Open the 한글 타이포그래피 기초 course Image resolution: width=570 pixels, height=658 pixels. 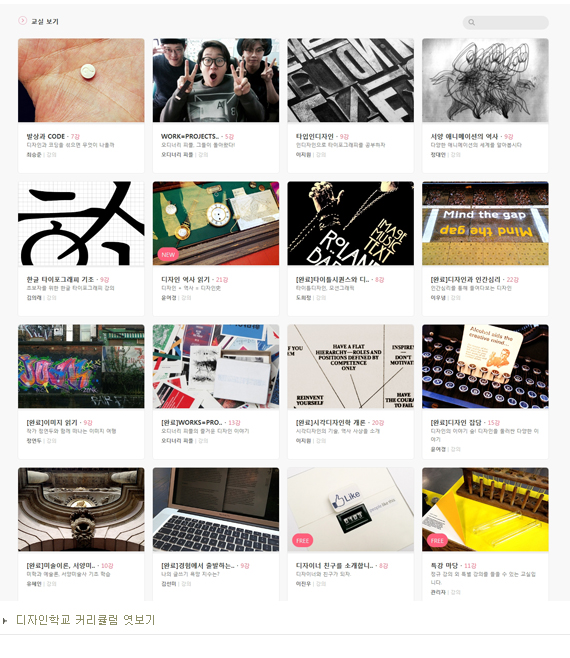tap(60, 279)
